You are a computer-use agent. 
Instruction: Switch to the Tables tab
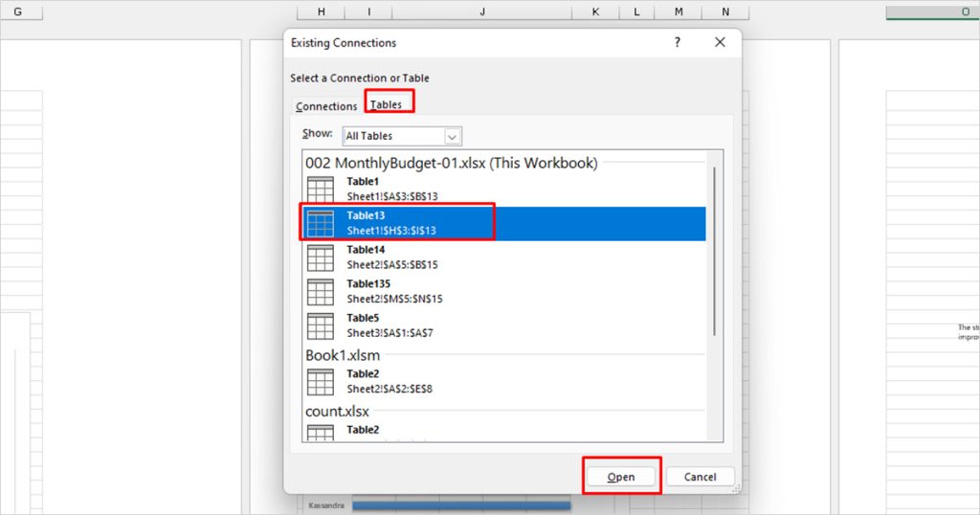pos(387,104)
